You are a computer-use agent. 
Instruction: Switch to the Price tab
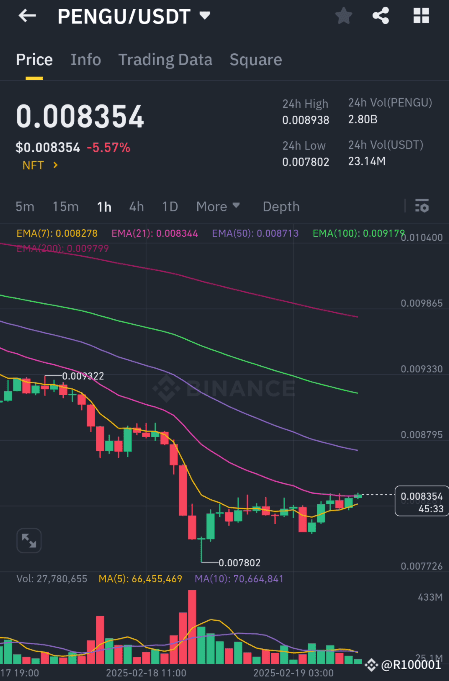click(34, 60)
